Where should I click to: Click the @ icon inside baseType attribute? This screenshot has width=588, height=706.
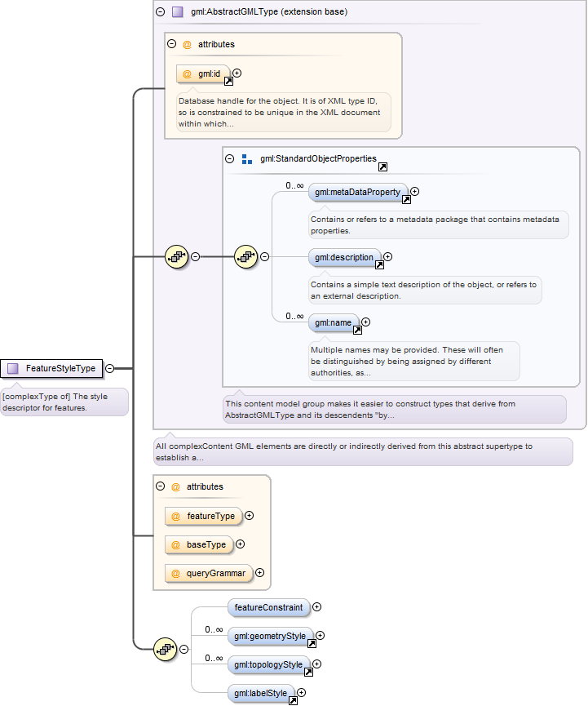point(176,545)
